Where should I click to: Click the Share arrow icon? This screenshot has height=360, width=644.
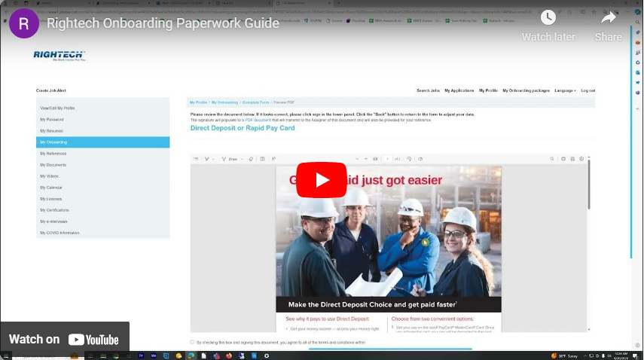pyautogui.click(x=609, y=17)
